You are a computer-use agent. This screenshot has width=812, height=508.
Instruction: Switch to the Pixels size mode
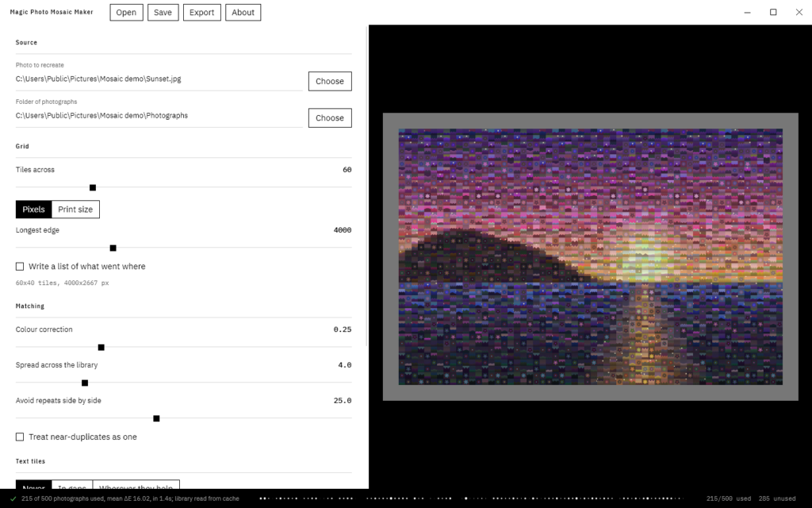(x=33, y=210)
